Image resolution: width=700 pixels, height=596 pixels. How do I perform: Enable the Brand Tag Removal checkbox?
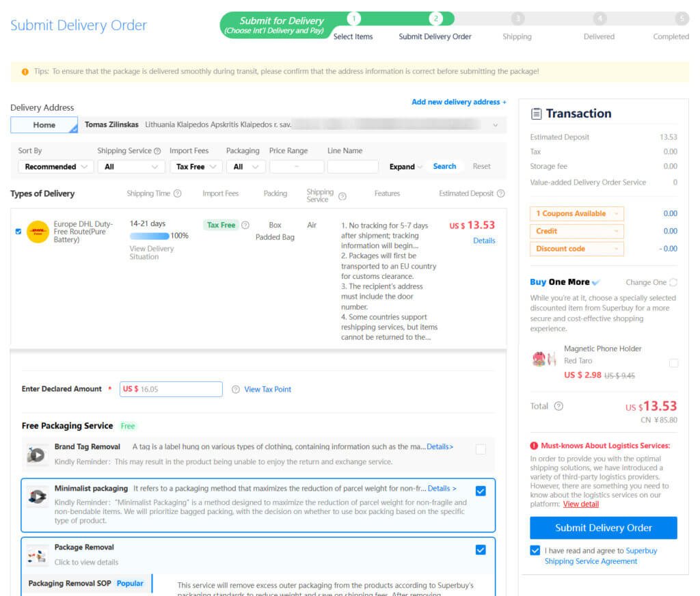click(x=481, y=449)
